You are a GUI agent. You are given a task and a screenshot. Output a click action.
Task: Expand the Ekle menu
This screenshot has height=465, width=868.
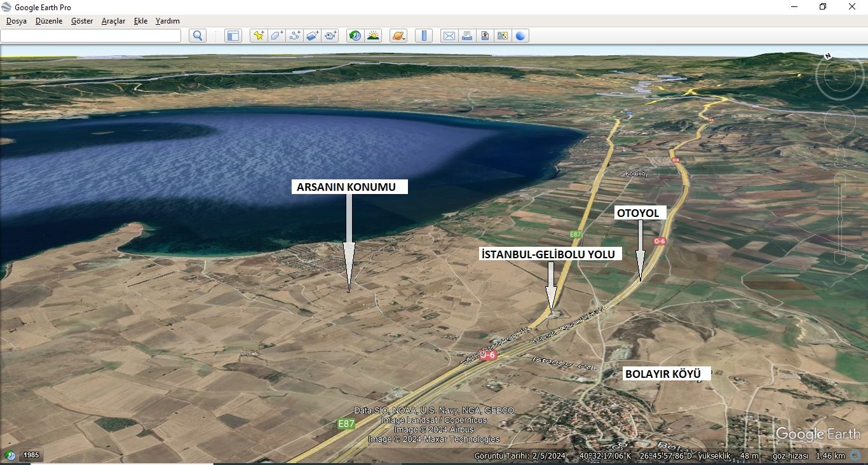point(140,21)
